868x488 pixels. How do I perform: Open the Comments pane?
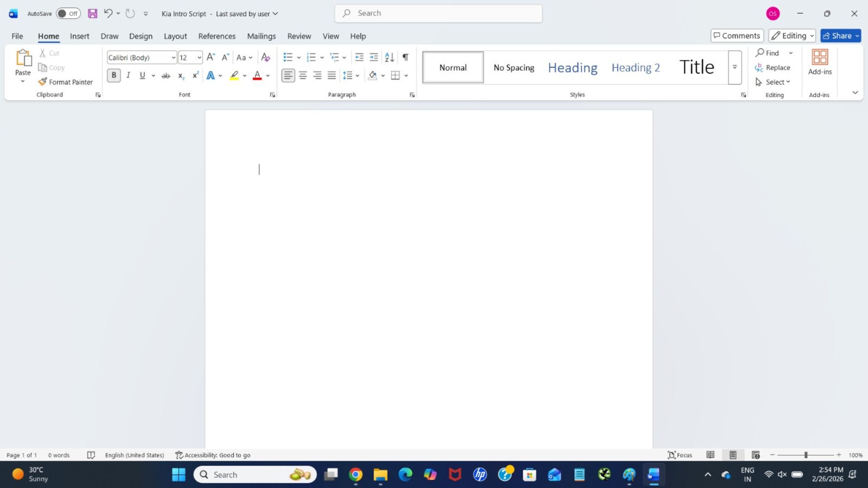click(x=736, y=35)
